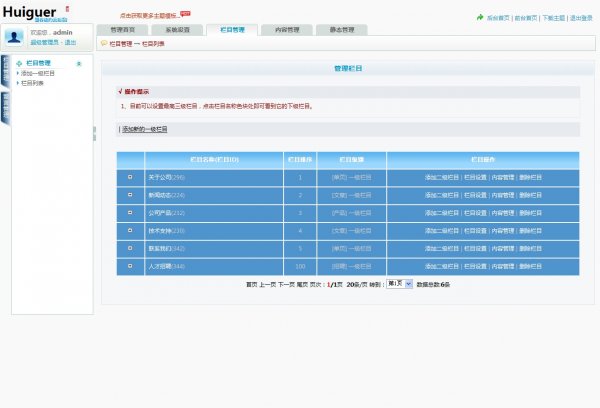Click the sort value 100 in 人才招聘 row
This screenshot has width=600, height=408.
(x=300, y=266)
